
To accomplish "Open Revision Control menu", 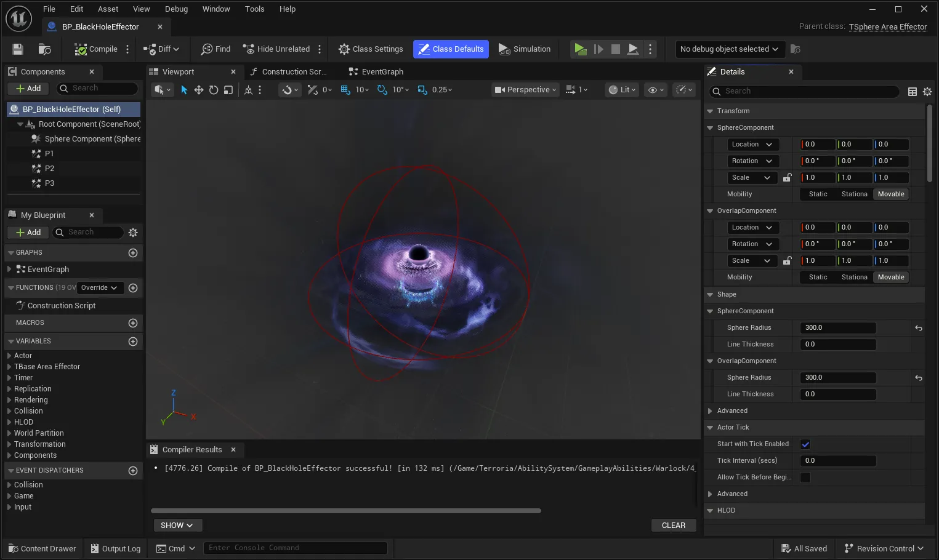I will [884, 549].
